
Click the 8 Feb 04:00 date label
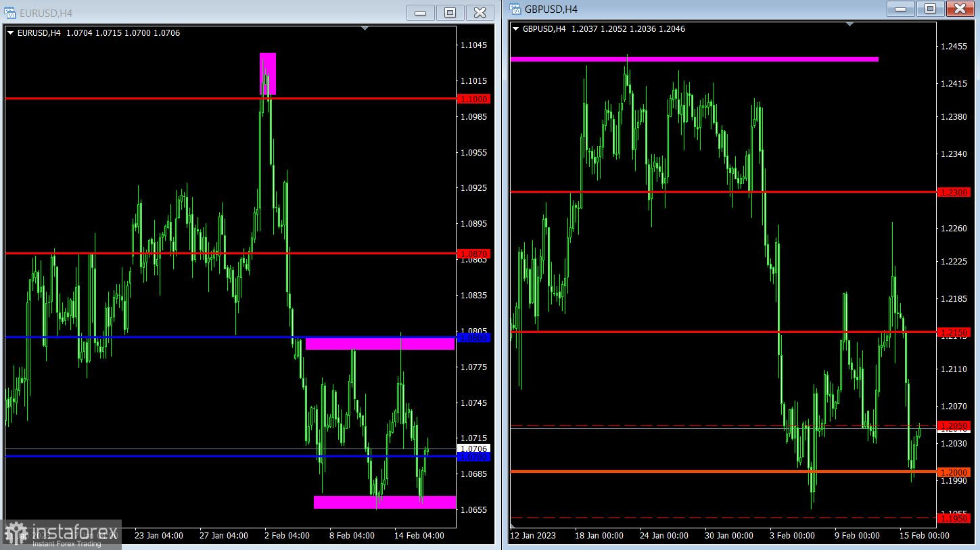(352, 535)
